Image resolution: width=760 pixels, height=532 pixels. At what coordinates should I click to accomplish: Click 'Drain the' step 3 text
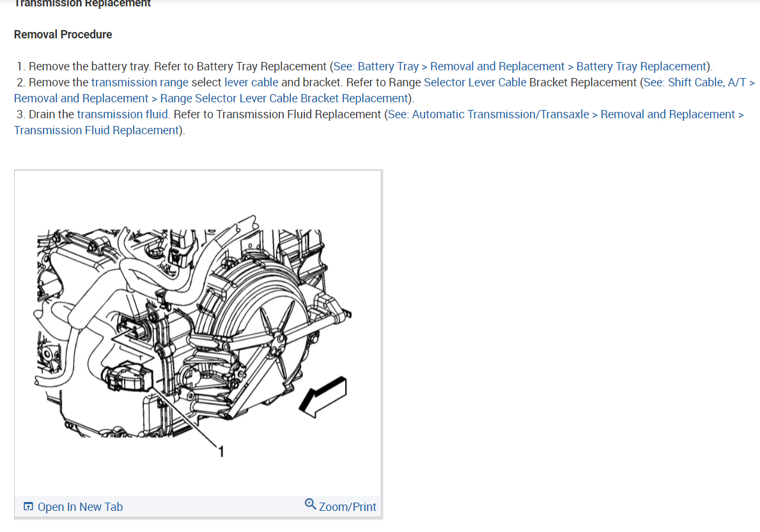(51, 114)
